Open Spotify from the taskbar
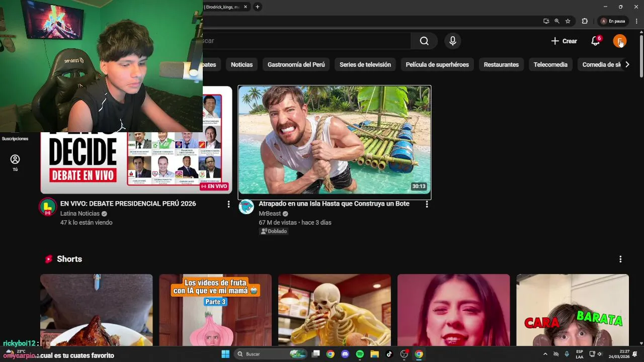This screenshot has height=362, width=644. [x=360, y=354]
